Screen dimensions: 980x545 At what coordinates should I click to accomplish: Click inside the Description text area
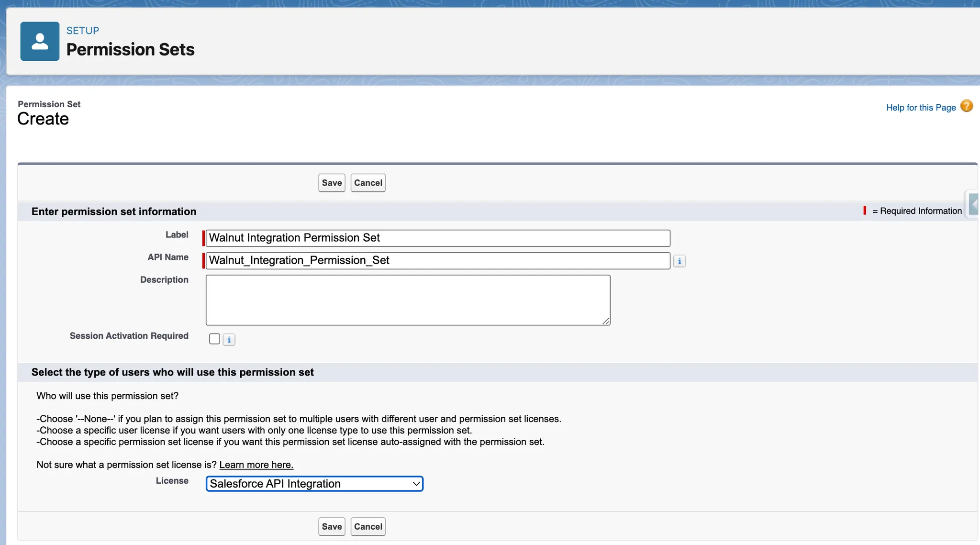coord(408,300)
